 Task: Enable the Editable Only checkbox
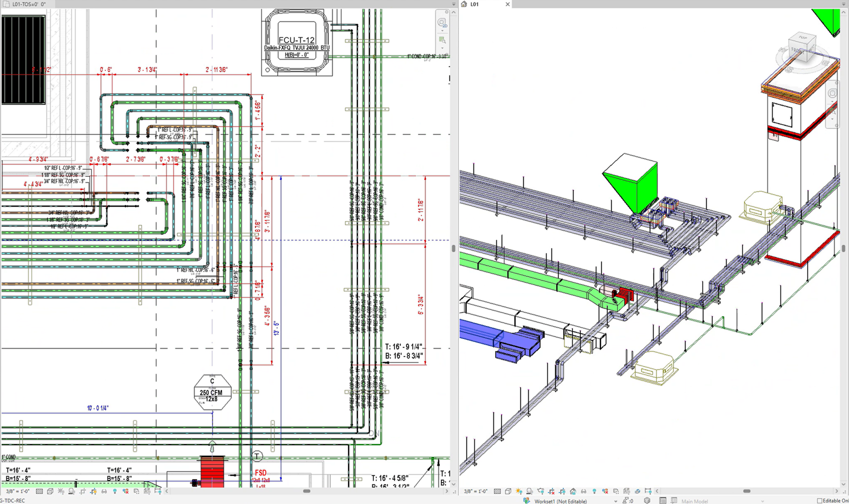pos(819,501)
